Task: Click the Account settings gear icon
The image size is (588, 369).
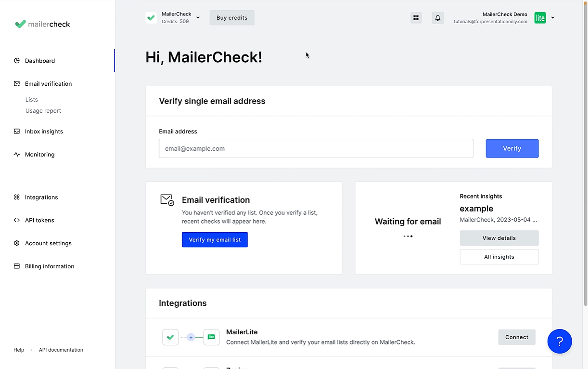Action: pos(17,244)
